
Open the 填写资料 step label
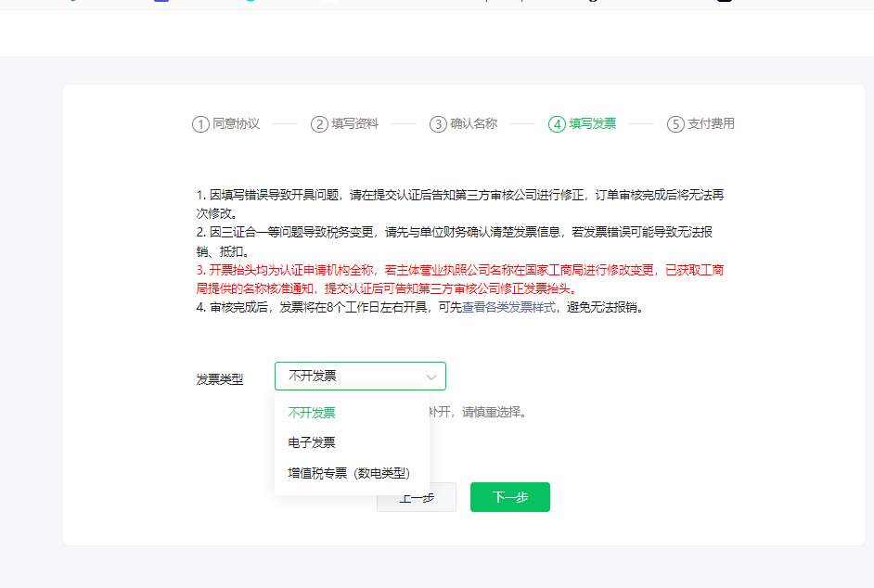point(354,124)
